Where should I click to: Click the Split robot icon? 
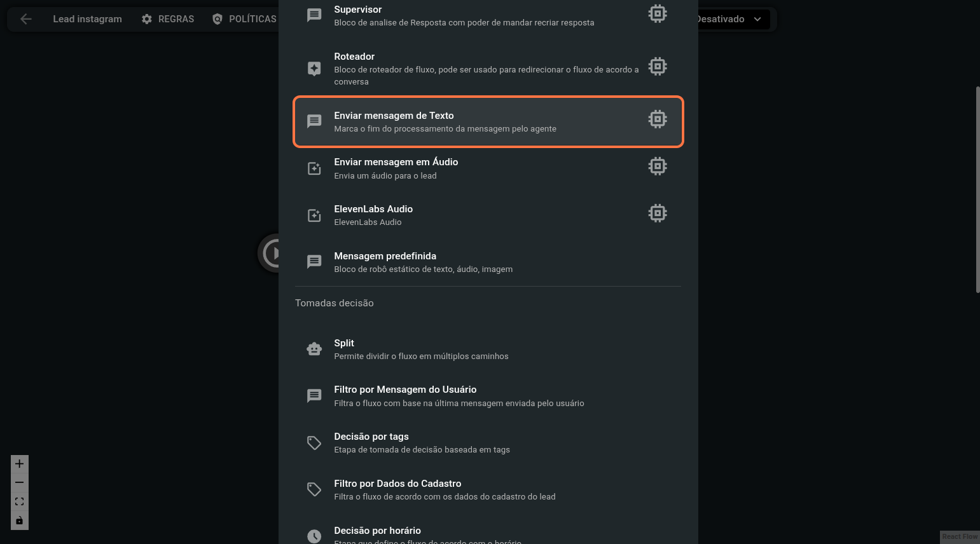tap(314, 349)
